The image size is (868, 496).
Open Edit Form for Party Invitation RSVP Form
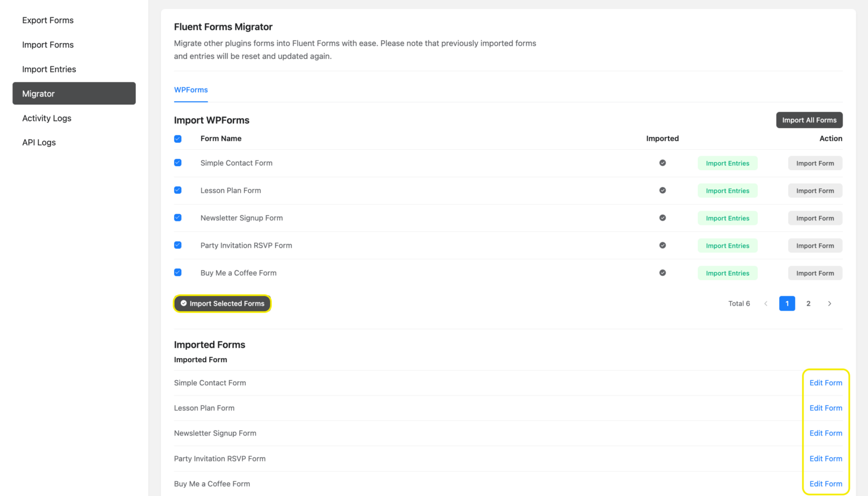(x=826, y=458)
